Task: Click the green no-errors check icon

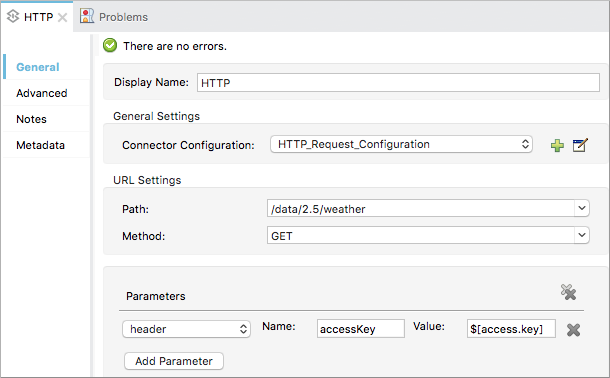Action: [x=110, y=46]
